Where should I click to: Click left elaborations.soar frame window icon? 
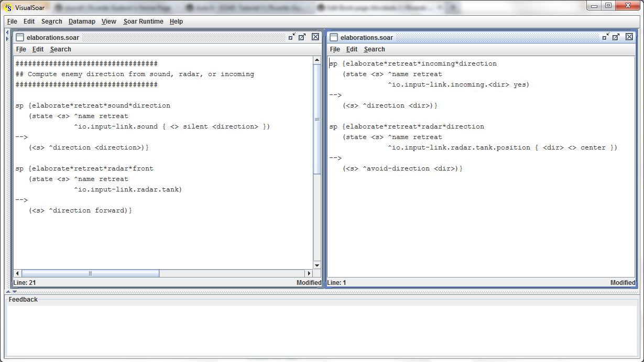coord(20,37)
